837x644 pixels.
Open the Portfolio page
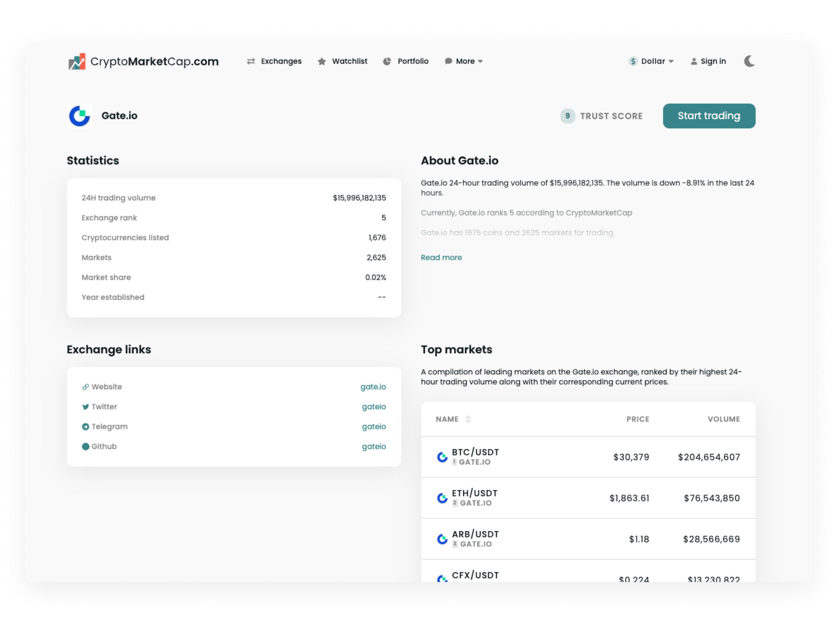click(x=413, y=61)
